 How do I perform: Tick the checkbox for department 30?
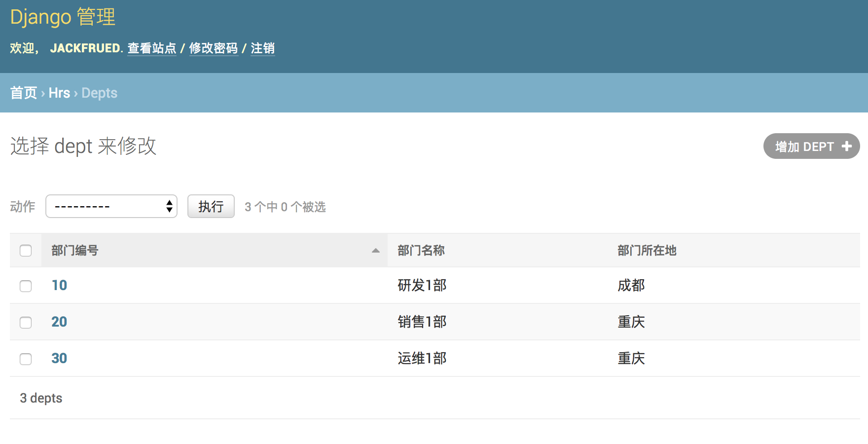click(26, 359)
